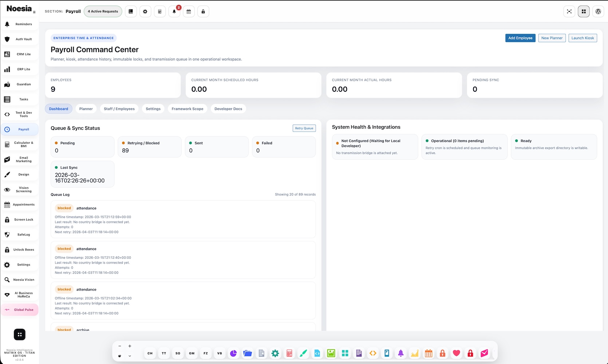The image size is (608, 364).
Task: Click the GM shortcut in dock
Action: coord(192,353)
